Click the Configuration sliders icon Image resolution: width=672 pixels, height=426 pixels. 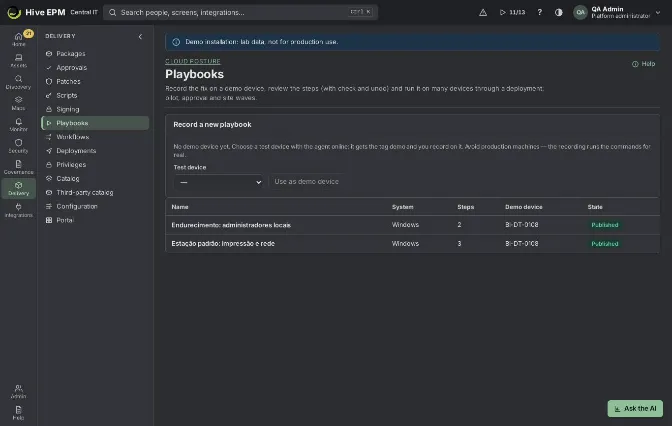49,206
